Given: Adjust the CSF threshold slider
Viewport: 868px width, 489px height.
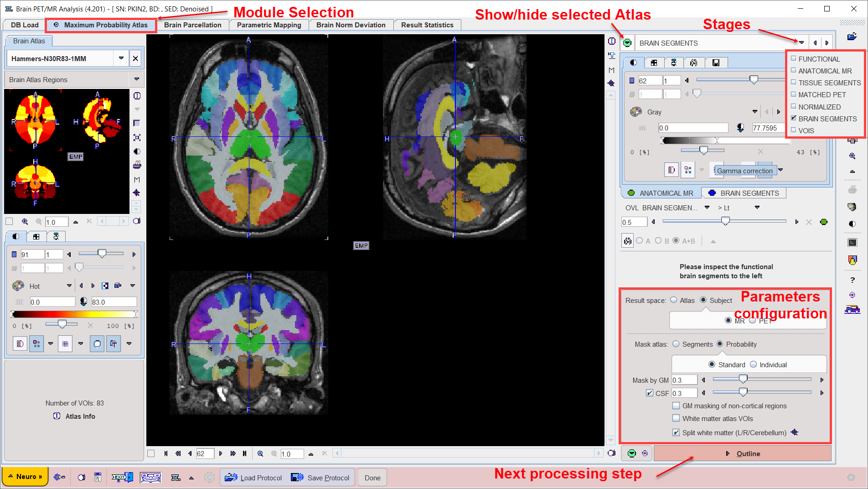Looking at the screenshot, I should click(743, 392).
